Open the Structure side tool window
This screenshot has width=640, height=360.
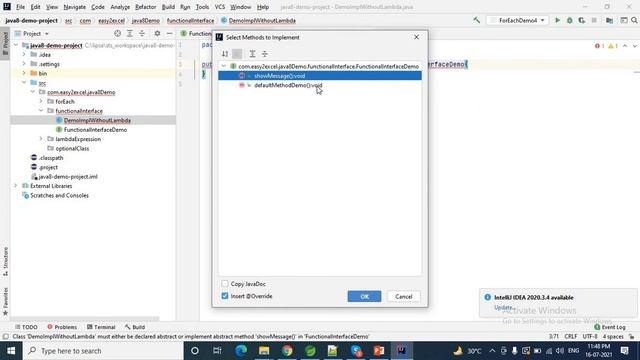pyautogui.click(x=5, y=261)
